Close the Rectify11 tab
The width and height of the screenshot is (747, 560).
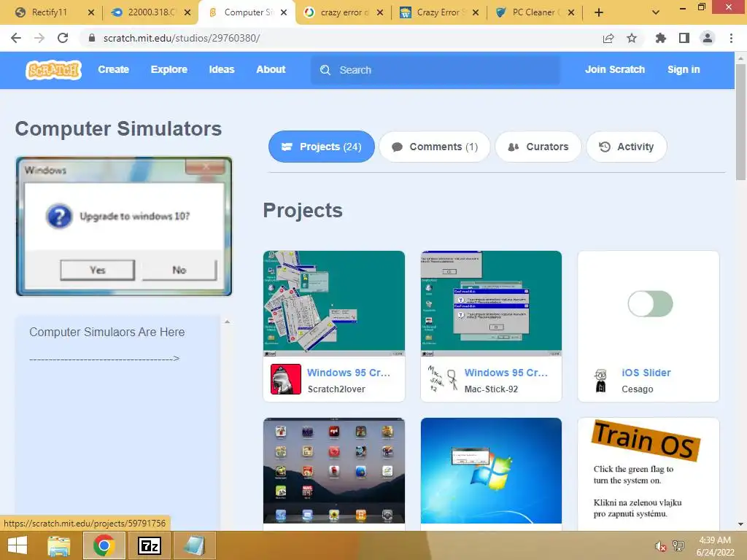[x=91, y=12]
